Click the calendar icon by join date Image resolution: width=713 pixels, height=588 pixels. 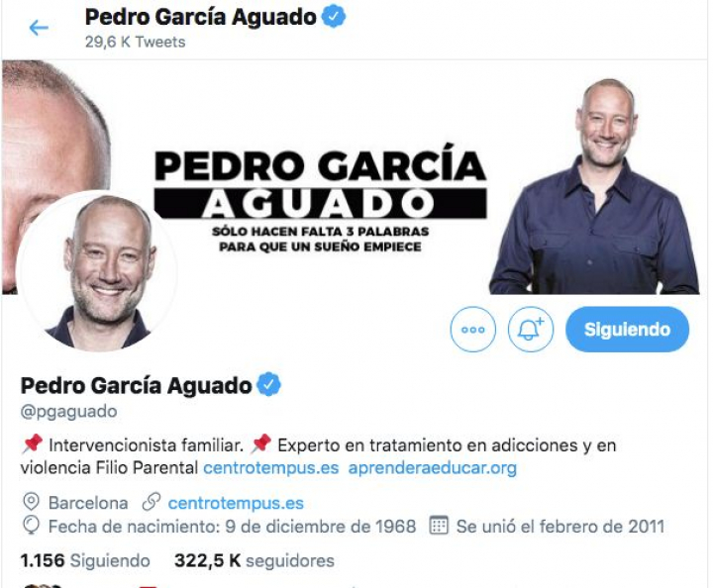click(x=439, y=525)
